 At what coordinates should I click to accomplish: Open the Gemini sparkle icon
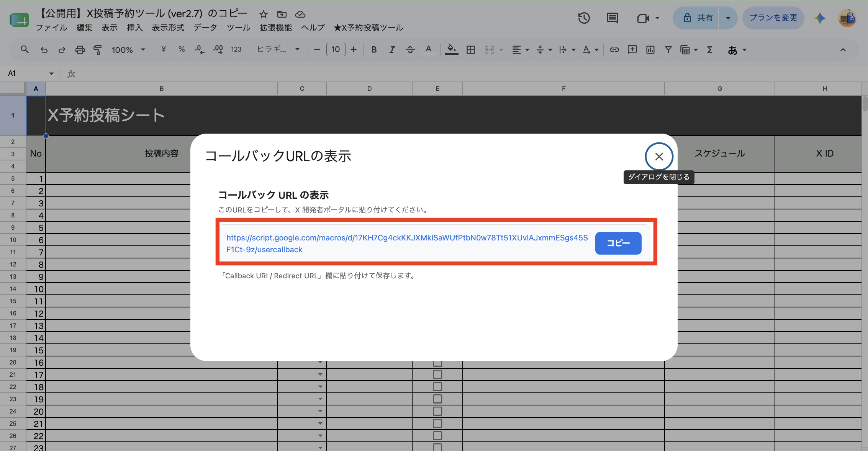[820, 18]
